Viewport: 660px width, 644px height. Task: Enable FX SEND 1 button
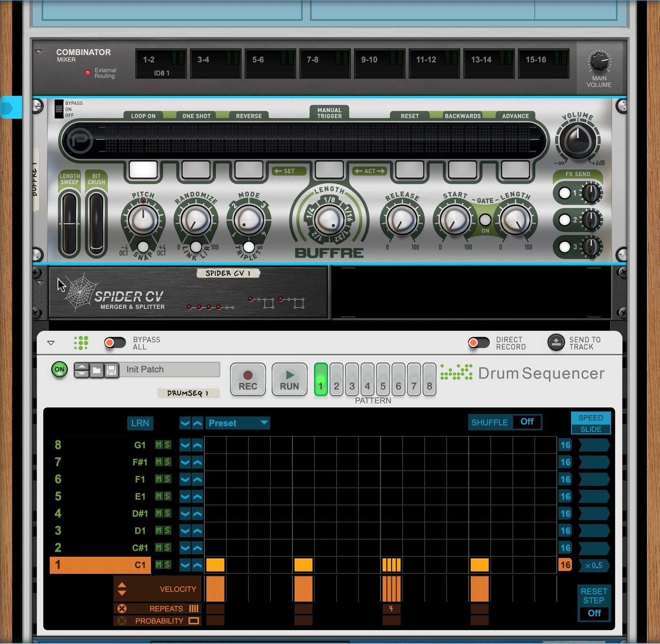pos(565,193)
